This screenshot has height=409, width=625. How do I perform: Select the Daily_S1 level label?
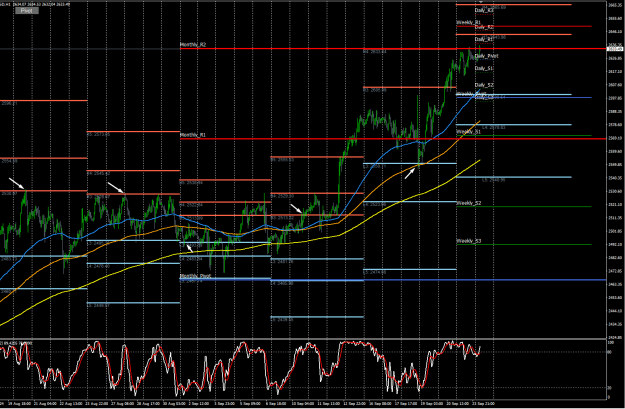coord(484,69)
